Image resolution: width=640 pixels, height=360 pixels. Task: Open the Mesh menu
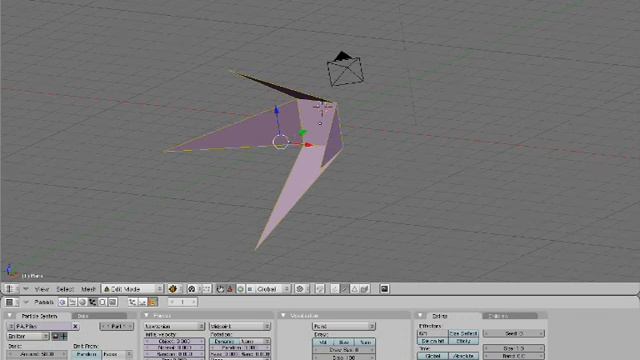coord(88,289)
